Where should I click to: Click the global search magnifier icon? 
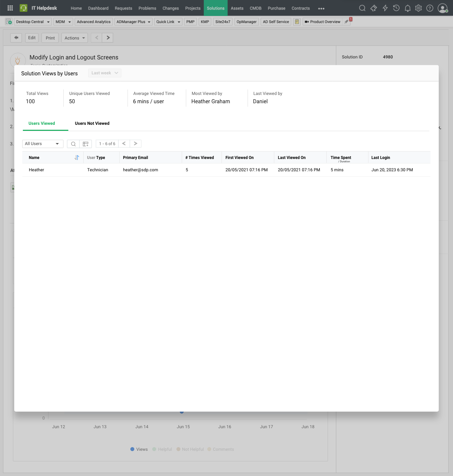click(362, 8)
